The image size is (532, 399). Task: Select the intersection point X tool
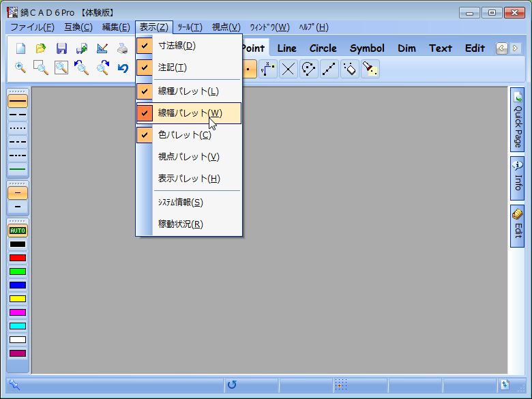[x=288, y=69]
